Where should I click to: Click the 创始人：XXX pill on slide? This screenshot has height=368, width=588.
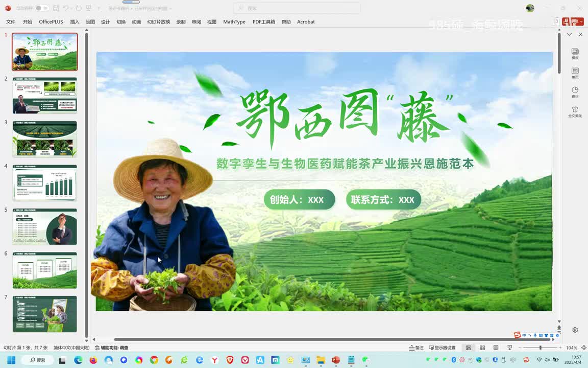point(299,199)
